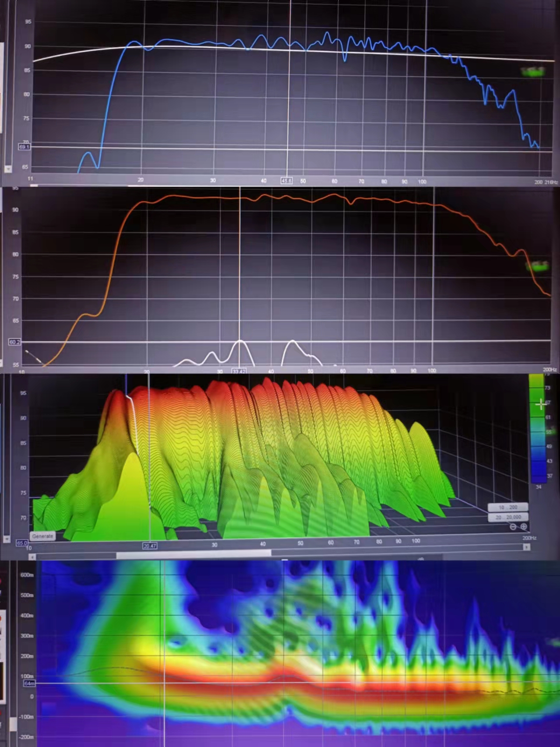Click the zoom out minus icon
Screen dimensions: 560x747
pos(513,527)
